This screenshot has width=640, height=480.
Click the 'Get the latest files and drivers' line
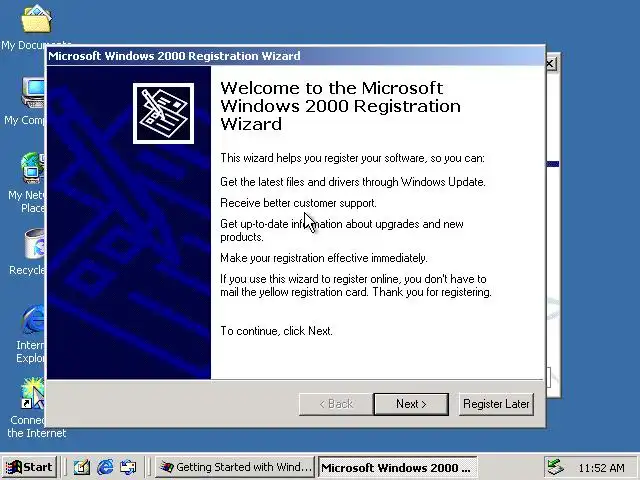353,182
